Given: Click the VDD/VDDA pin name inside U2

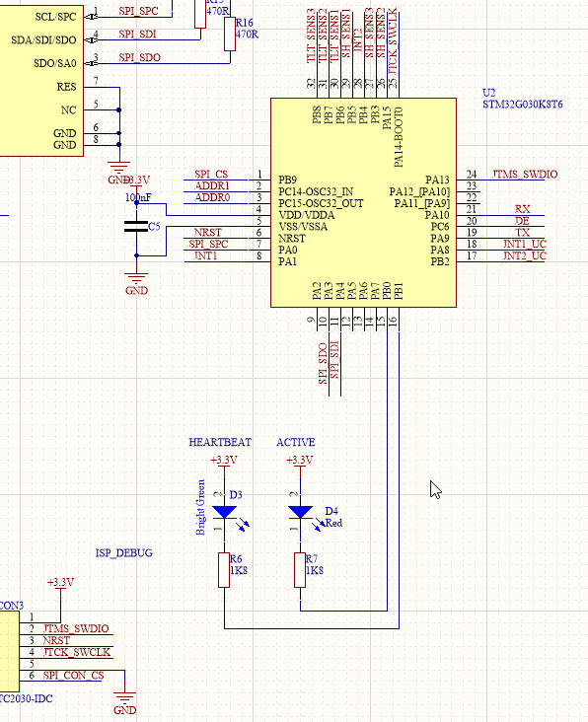Looking at the screenshot, I should (307, 215).
